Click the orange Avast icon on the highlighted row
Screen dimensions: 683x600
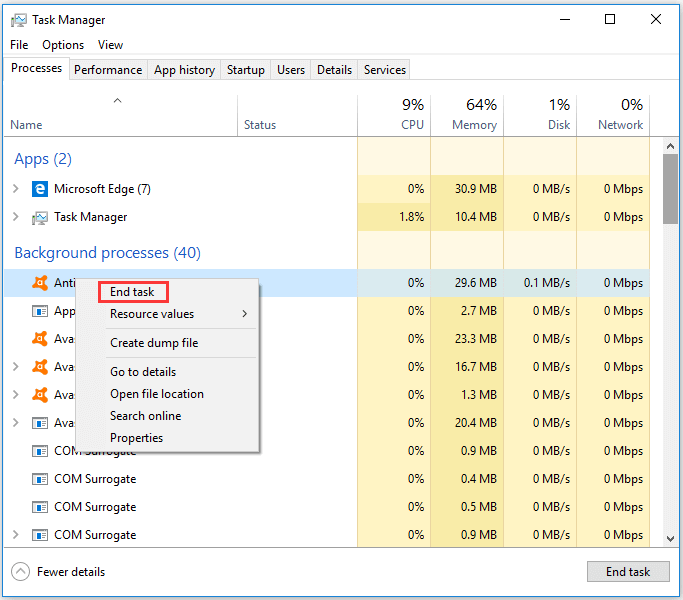(x=40, y=283)
